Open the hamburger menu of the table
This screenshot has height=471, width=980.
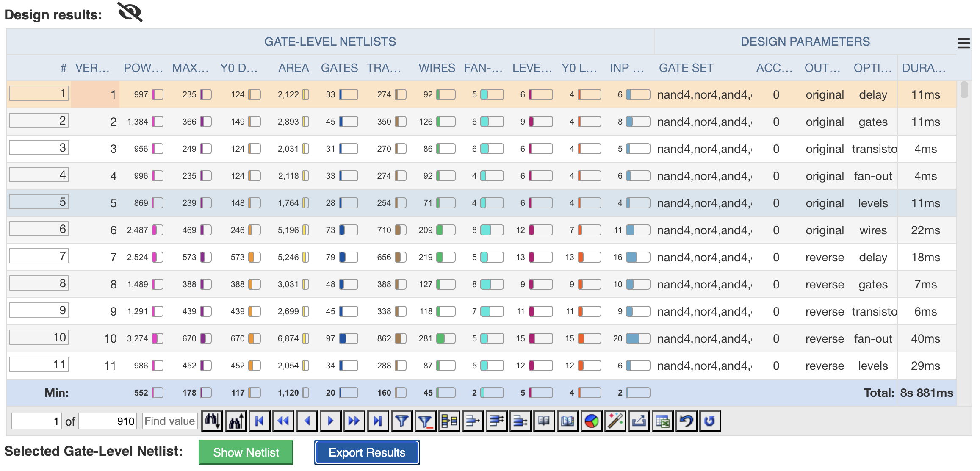tap(963, 43)
